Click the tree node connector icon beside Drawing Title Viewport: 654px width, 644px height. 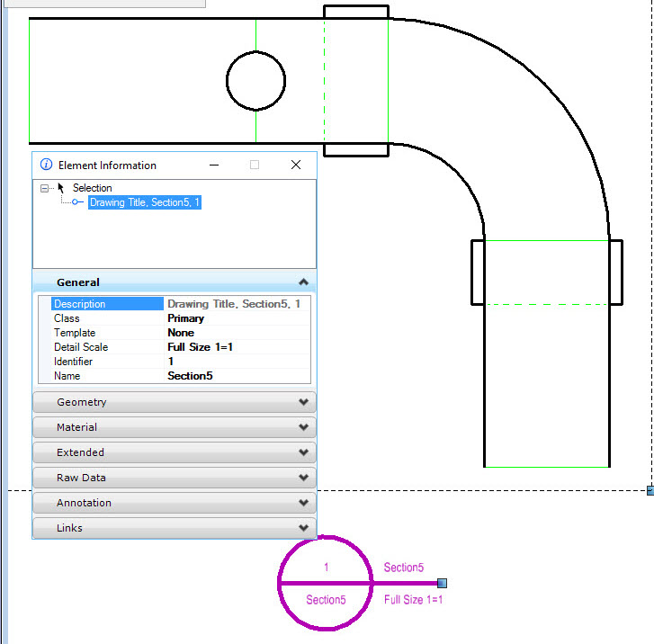(77, 201)
